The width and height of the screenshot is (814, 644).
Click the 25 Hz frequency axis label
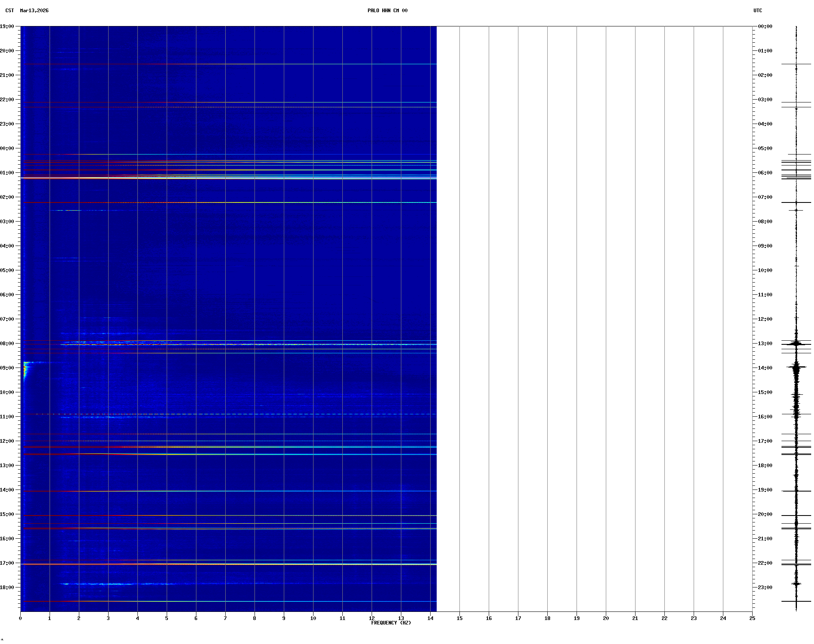click(752, 618)
